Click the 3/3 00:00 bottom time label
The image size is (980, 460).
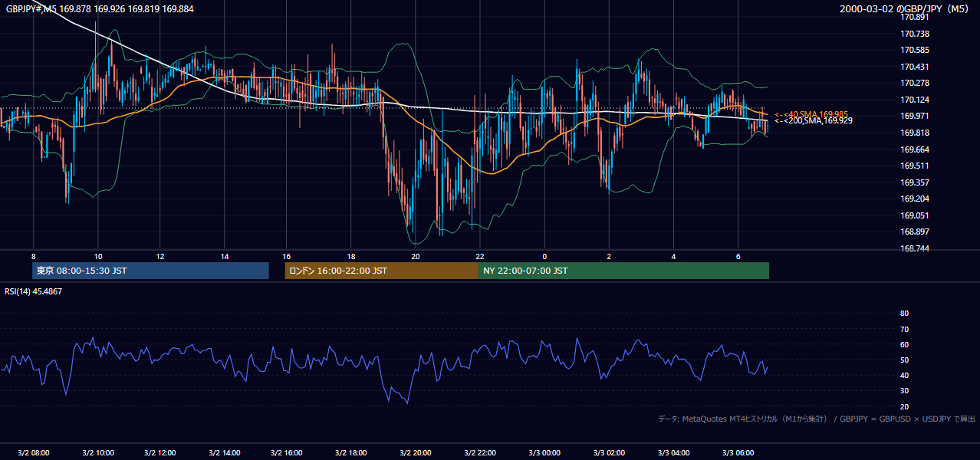coord(545,452)
